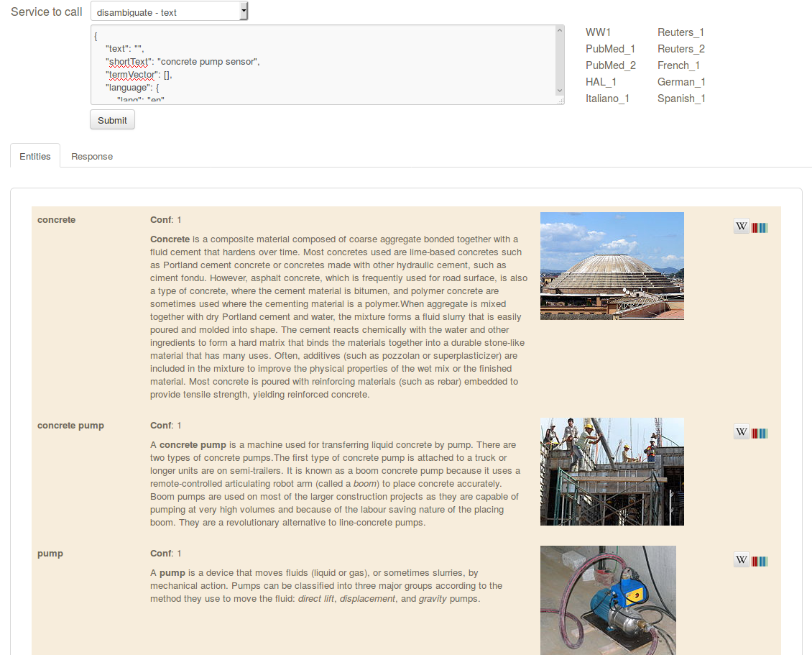Screen dimensions: 812x655
Task: Click the text area scrollbar up arrow
Action: (559, 31)
